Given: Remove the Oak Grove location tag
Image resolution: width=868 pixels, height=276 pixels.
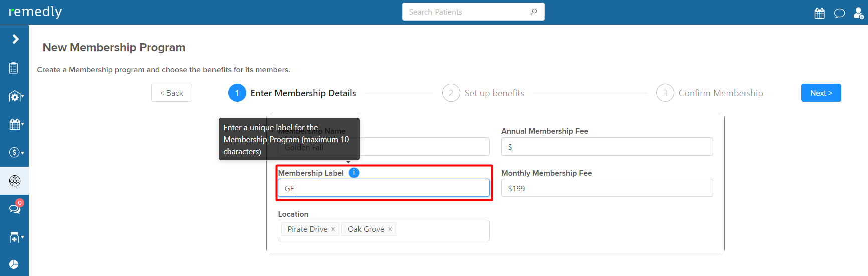Looking at the screenshot, I should pos(390,229).
